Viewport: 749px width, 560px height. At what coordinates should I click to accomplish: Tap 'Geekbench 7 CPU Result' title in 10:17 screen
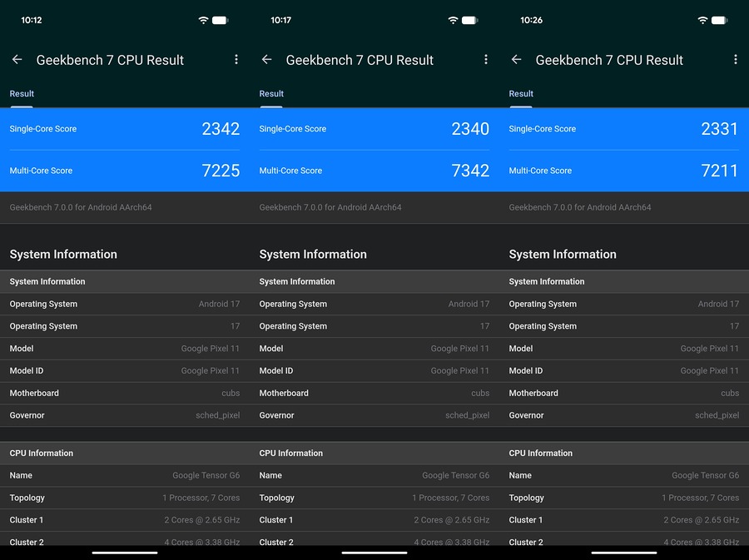[360, 60]
